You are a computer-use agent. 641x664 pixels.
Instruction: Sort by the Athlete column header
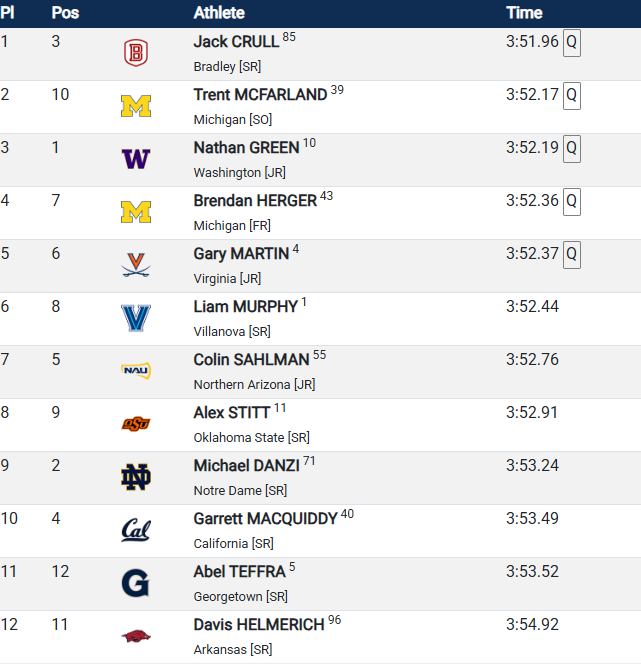[x=219, y=13]
